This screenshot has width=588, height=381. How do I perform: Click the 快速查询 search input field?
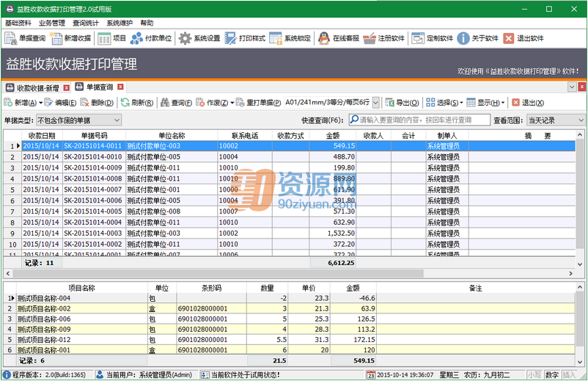419,120
